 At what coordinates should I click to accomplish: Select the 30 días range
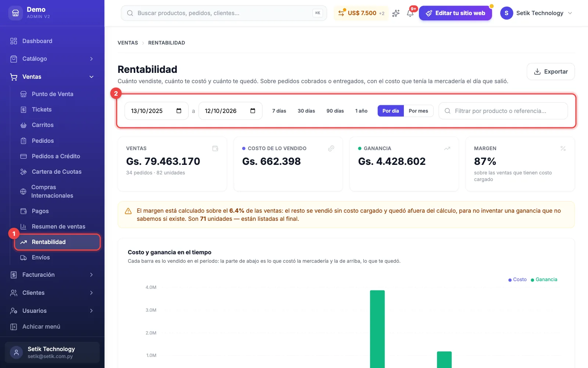tap(306, 111)
